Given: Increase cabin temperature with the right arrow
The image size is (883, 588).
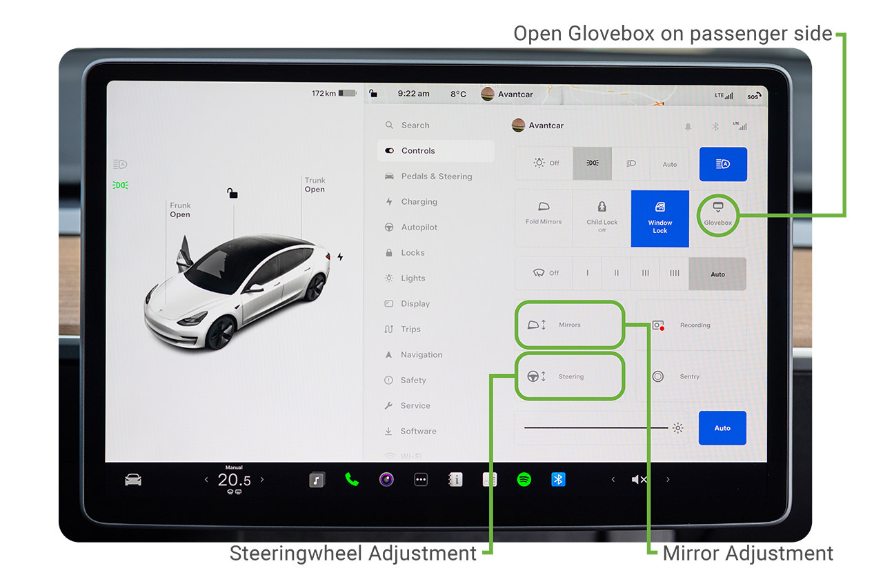Looking at the screenshot, I should click(262, 480).
